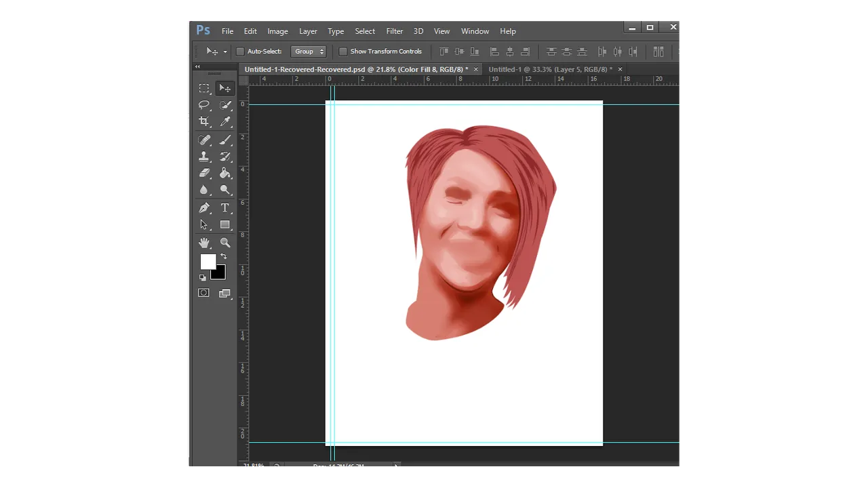Open the Layer menu
The width and height of the screenshot is (868, 488).
tap(308, 31)
